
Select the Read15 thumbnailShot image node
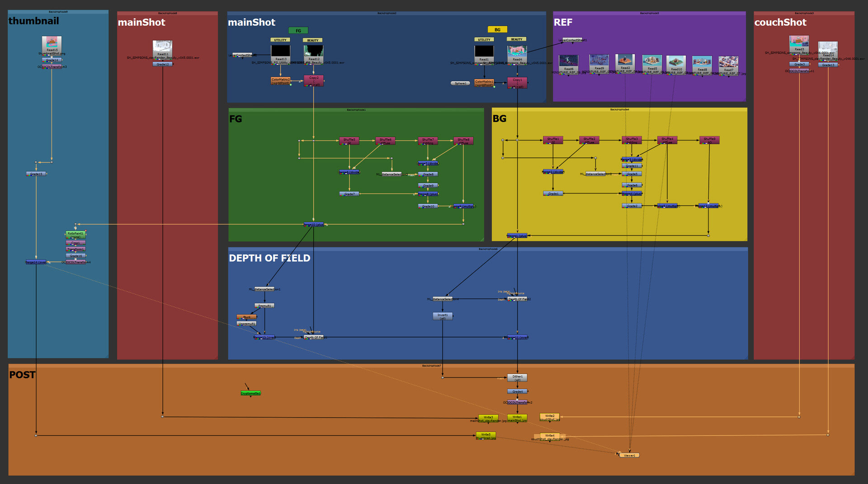coord(52,45)
